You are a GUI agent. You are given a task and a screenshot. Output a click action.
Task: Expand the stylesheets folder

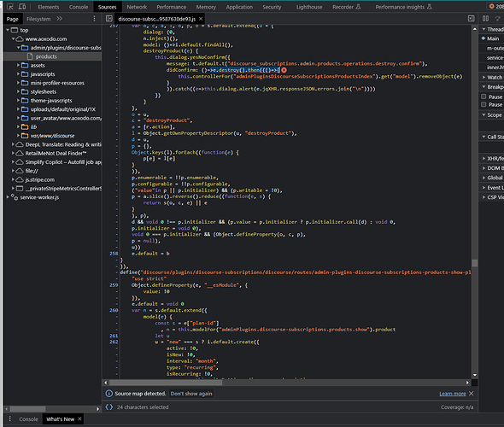[18, 91]
